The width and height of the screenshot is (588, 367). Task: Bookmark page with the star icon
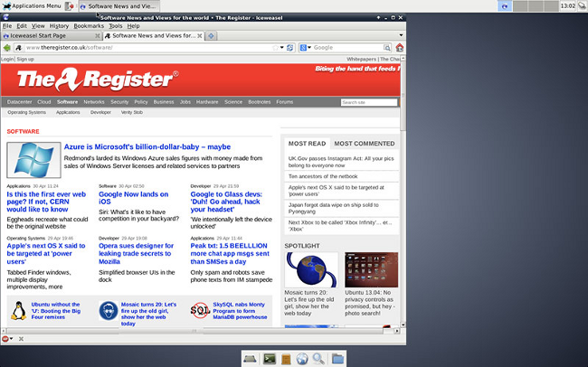click(x=276, y=48)
